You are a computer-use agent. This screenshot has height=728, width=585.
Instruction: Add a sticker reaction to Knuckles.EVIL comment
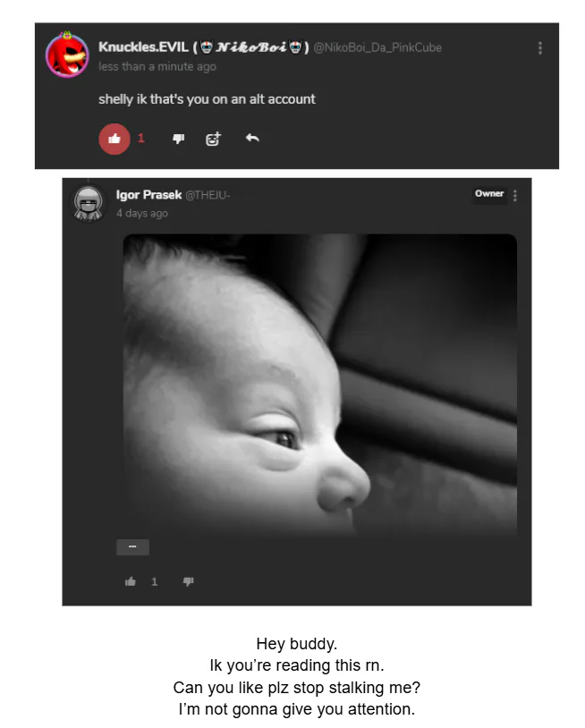tap(213, 139)
